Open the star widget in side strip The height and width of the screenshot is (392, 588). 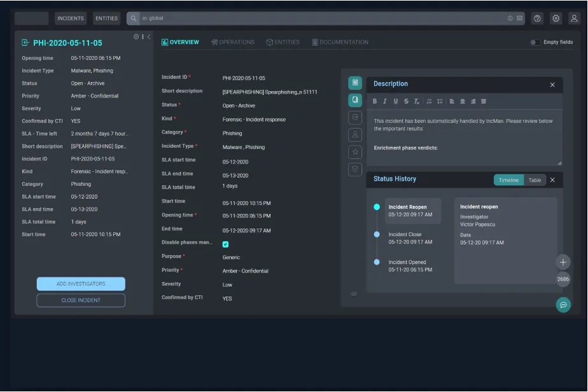(355, 152)
